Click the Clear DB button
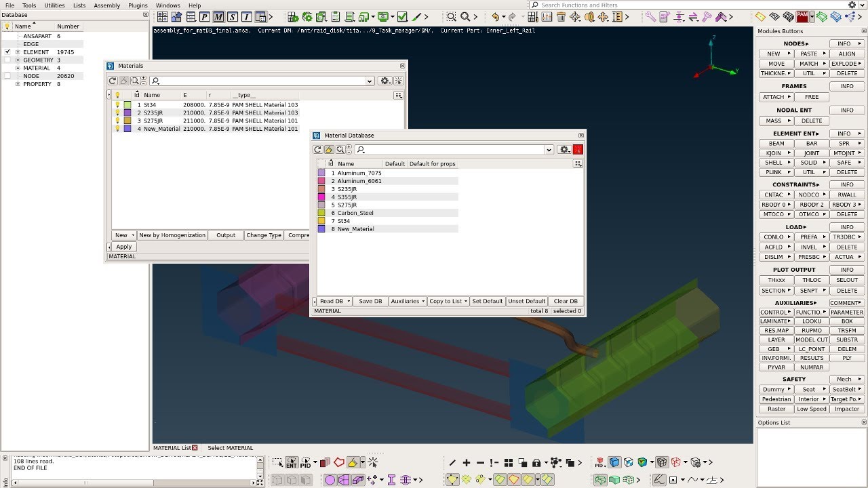The width and height of the screenshot is (868, 488). click(x=566, y=302)
